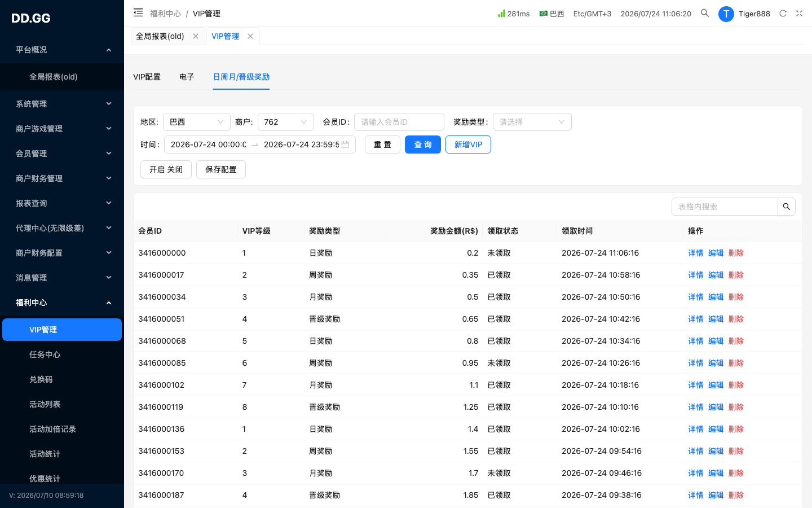Close the VIP管理 tab with its X
Image resolution: width=812 pixels, height=508 pixels.
click(250, 36)
